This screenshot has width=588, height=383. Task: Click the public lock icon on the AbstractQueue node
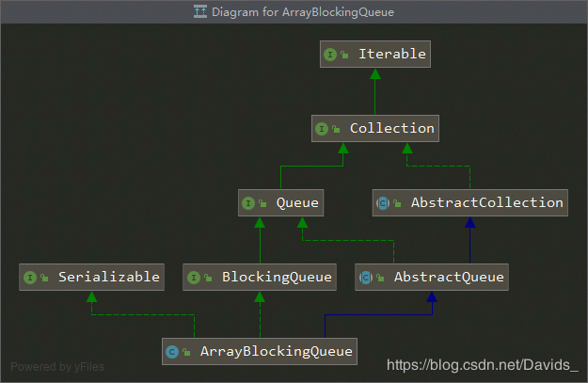point(380,278)
